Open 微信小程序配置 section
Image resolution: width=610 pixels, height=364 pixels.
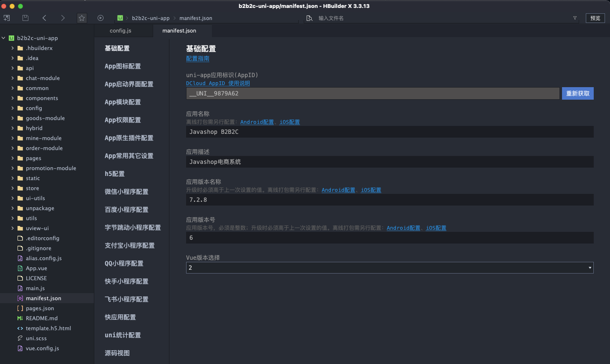coord(126,191)
